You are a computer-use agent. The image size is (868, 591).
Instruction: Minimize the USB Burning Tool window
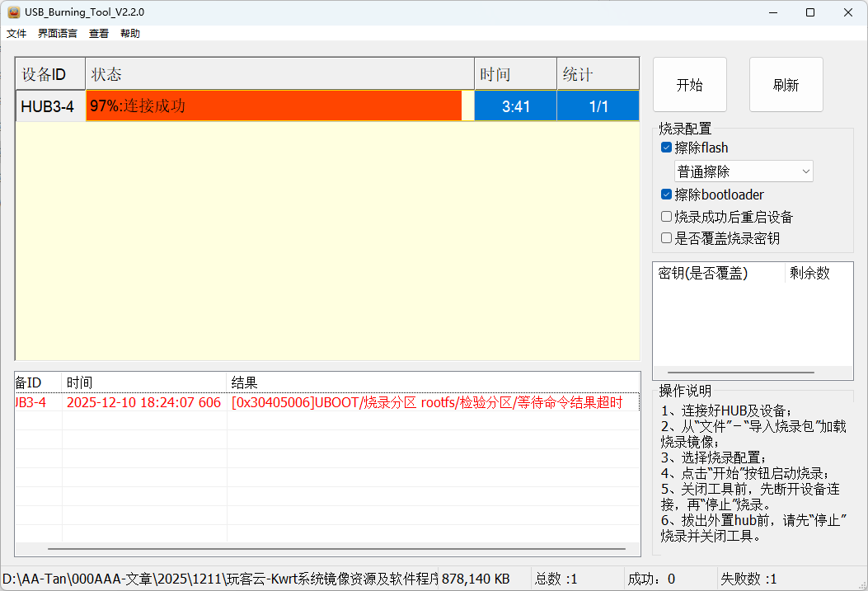pyautogui.click(x=772, y=12)
